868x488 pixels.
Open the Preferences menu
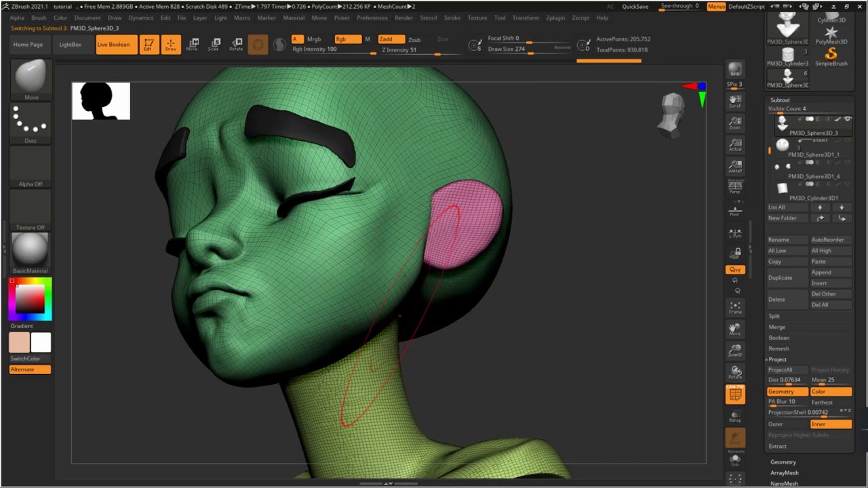click(x=372, y=18)
